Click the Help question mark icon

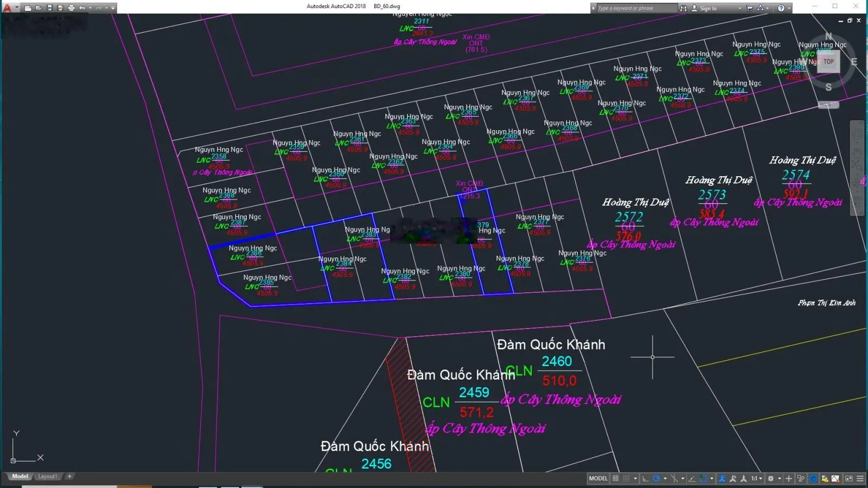click(x=781, y=8)
